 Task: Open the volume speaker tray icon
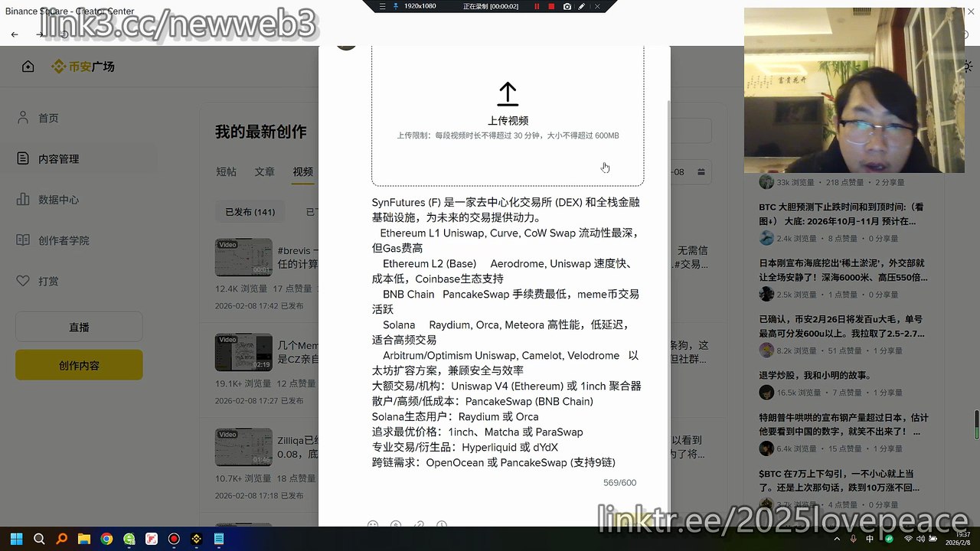coord(923,539)
